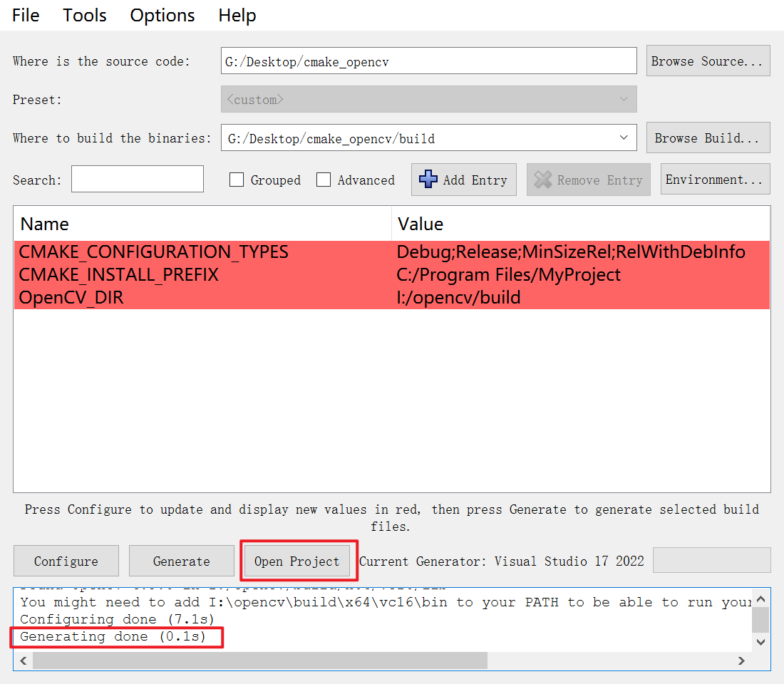Viewport: 784px width, 684px height.
Task: Click the 'Generating done (0.1s)' log line
Action: (x=113, y=636)
